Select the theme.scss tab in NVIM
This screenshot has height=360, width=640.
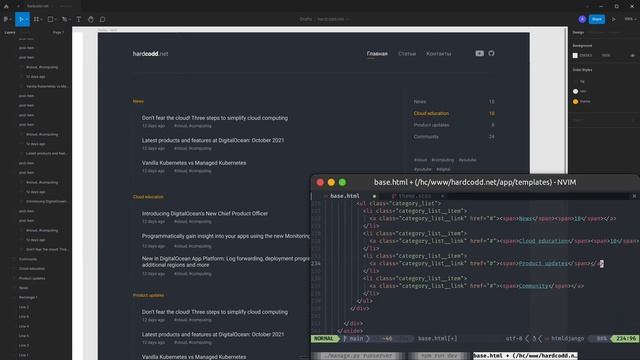(x=414, y=196)
